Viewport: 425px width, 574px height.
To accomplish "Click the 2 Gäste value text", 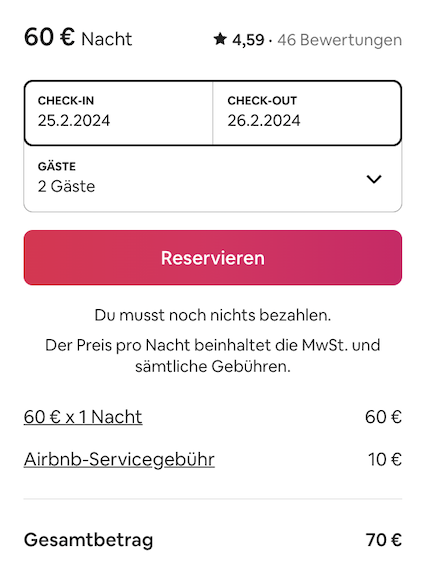I will click(66, 186).
